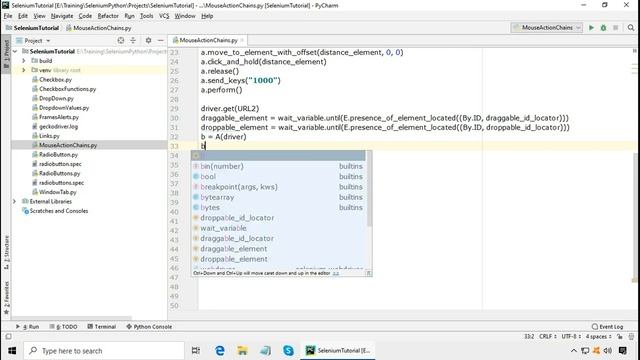
Task: Open the File menu
Action: pos(8,16)
